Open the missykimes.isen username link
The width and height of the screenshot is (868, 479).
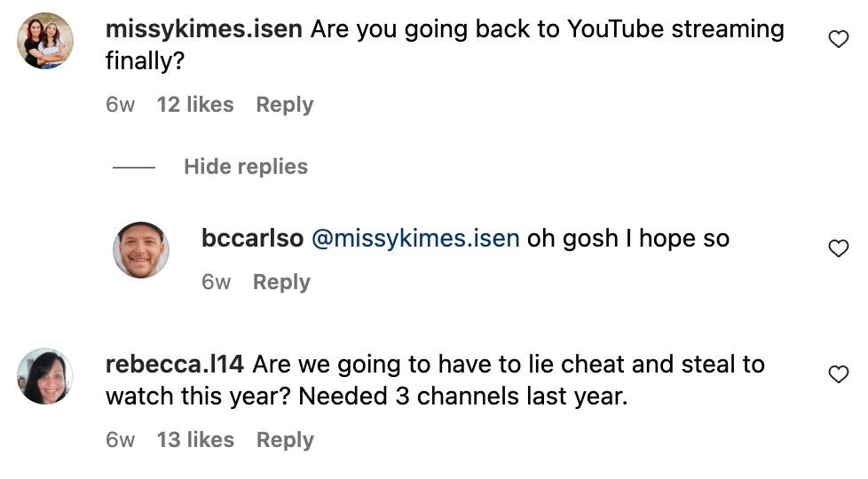coord(204,29)
